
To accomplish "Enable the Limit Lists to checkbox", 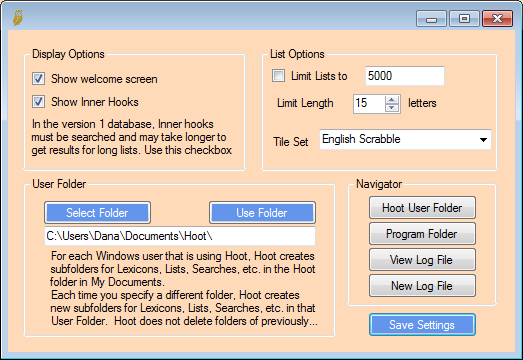I will 278,76.
